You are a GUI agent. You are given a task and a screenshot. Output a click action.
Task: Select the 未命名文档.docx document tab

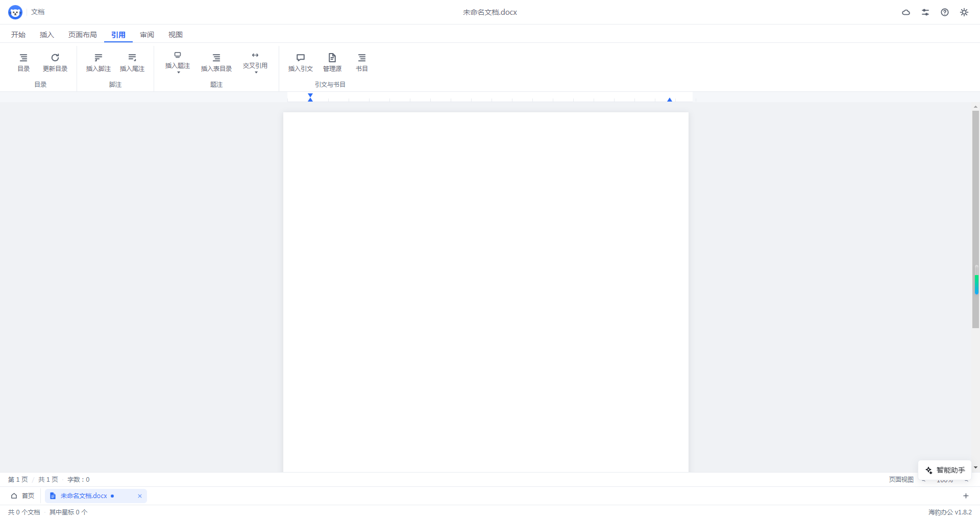tap(96, 496)
